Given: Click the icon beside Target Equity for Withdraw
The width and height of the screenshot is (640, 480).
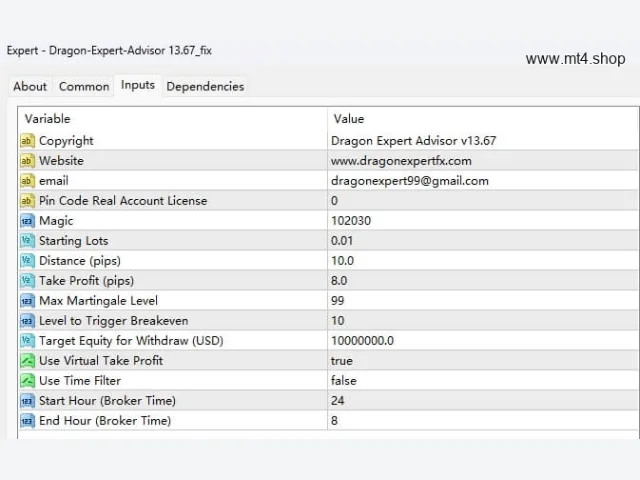Looking at the screenshot, I should [27, 341].
